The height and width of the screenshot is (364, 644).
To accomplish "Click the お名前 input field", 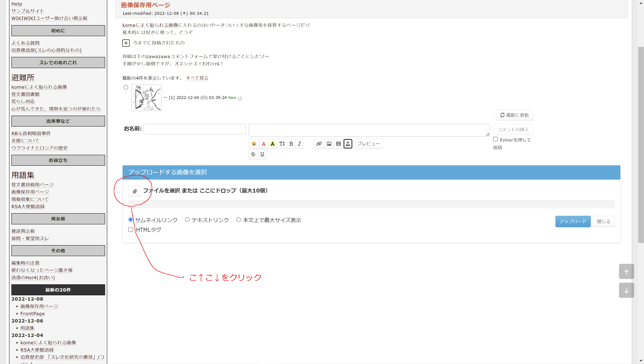I will click(x=194, y=129).
